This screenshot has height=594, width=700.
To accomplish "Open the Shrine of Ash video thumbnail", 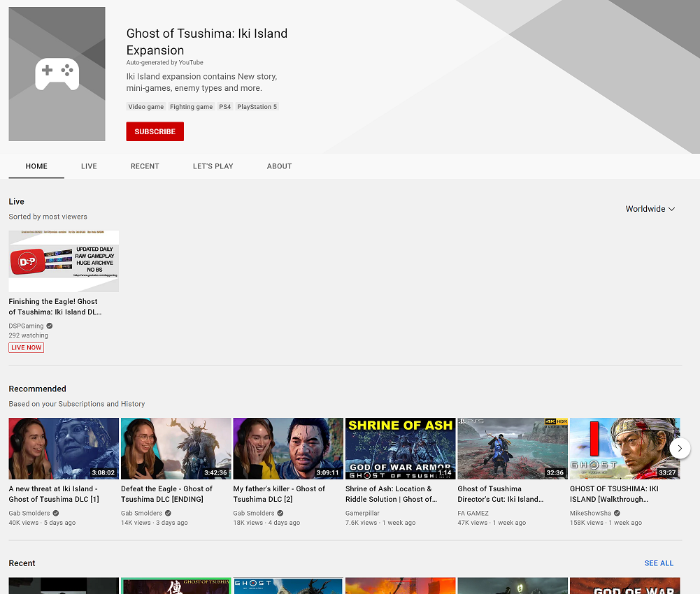I will click(401, 449).
